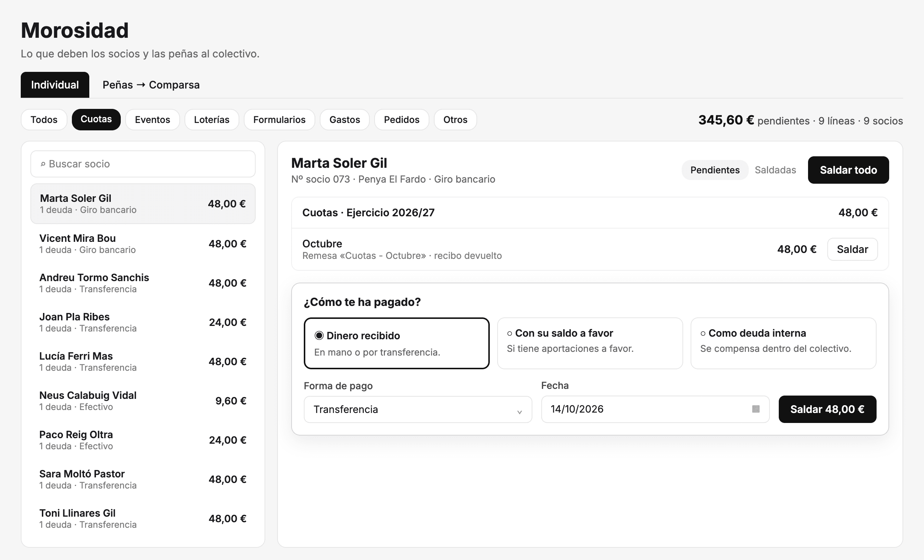Select Vicent Mira Bou in the list

pyautogui.click(x=143, y=244)
